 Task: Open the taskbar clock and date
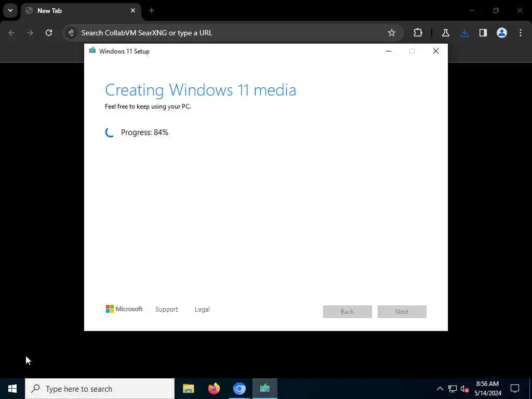click(x=487, y=389)
